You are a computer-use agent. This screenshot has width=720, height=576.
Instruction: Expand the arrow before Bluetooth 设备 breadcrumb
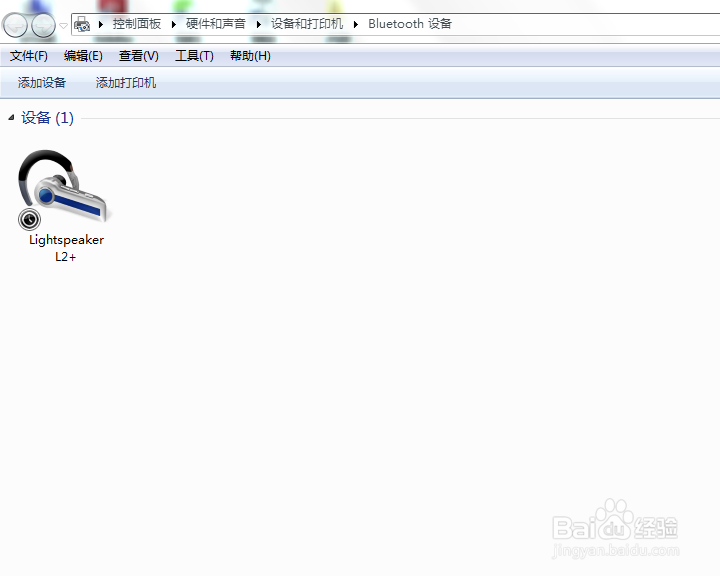pyautogui.click(x=356, y=24)
